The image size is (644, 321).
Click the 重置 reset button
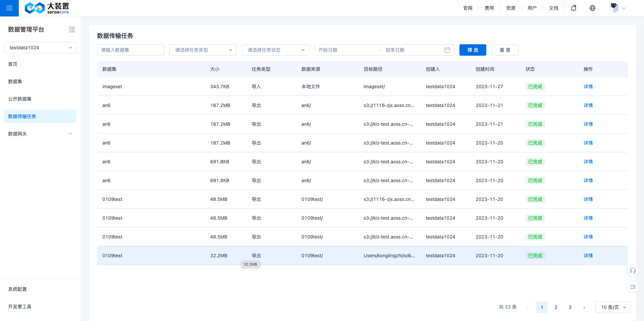click(x=505, y=50)
